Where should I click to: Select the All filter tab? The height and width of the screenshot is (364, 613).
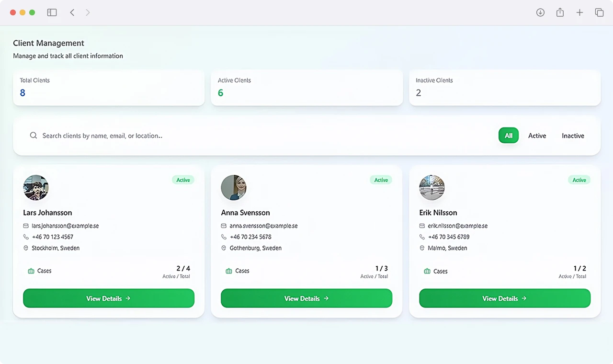pos(509,136)
